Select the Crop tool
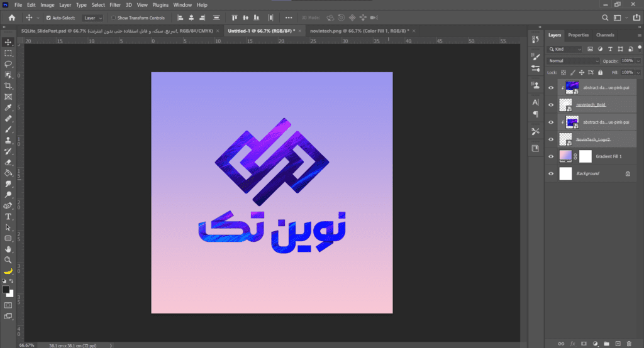Image resolution: width=644 pixels, height=348 pixels. pyautogui.click(x=8, y=86)
